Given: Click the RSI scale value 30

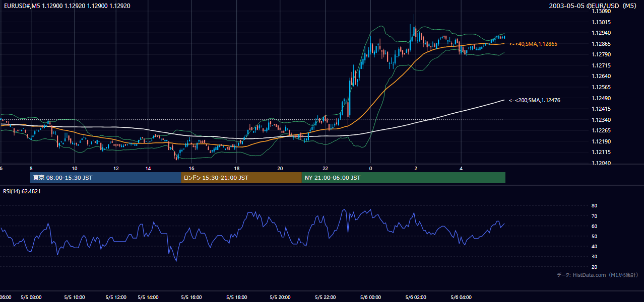Looking at the screenshot, I should 595,257.
